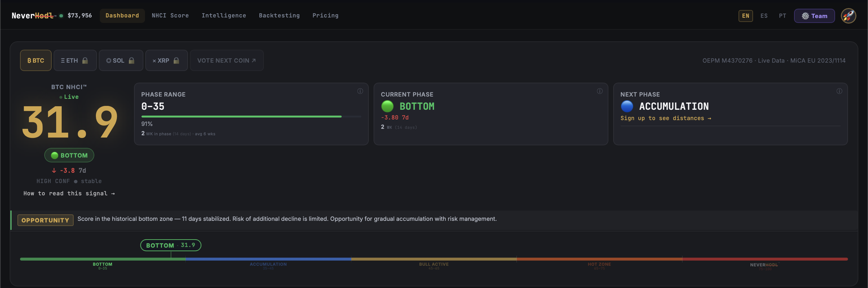
Task: Click the BOTTOM 31.9 scale marker
Action: point(170,245)
